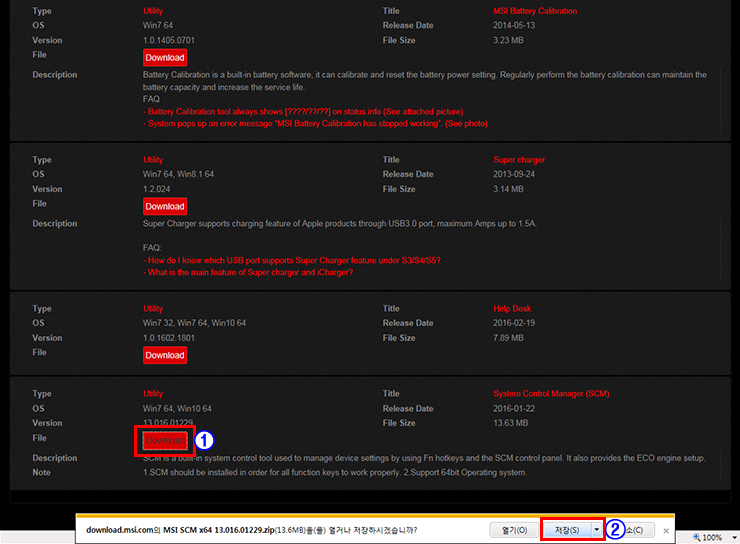
Task: Open the System Control Manager (SCM) title link
Action: (550, 394)
